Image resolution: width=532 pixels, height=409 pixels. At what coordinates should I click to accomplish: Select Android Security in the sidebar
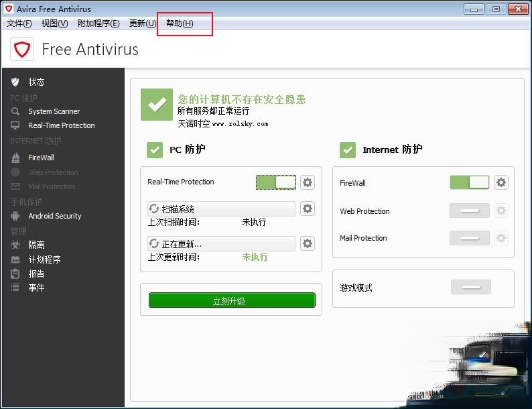point(55,216)
